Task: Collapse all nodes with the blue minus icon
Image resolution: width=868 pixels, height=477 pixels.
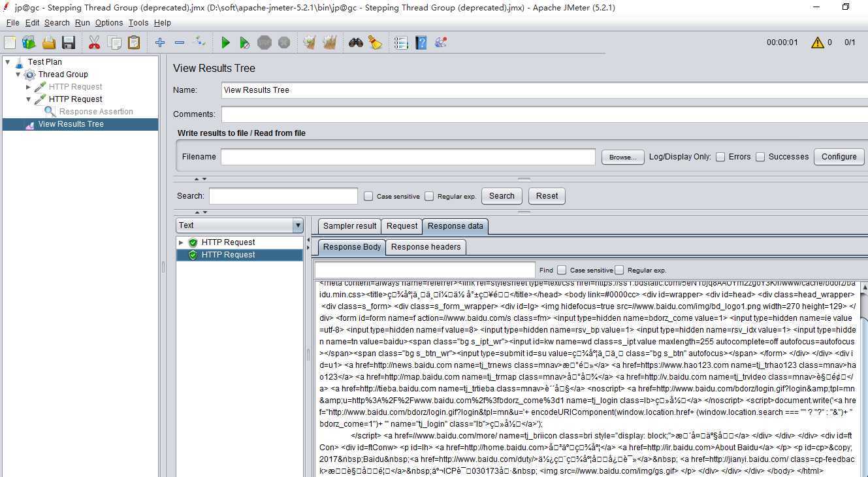Action: click(x=180, y=42)
